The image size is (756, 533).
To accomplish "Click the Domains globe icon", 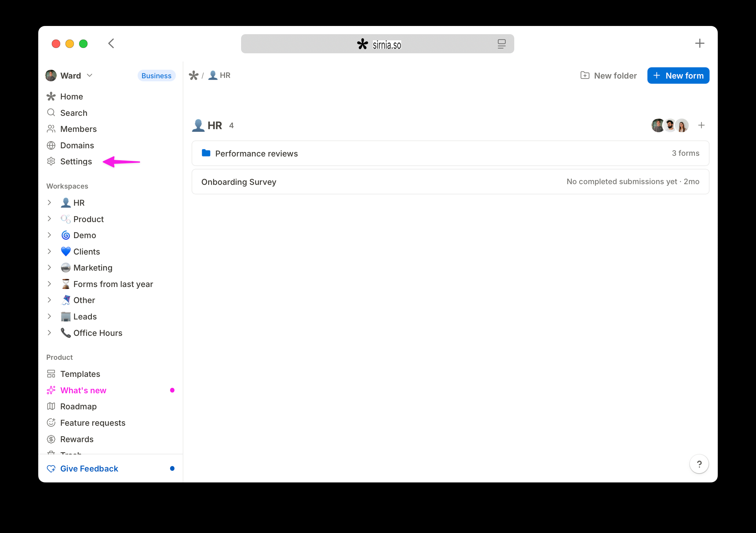I will [x=51, y=145].
